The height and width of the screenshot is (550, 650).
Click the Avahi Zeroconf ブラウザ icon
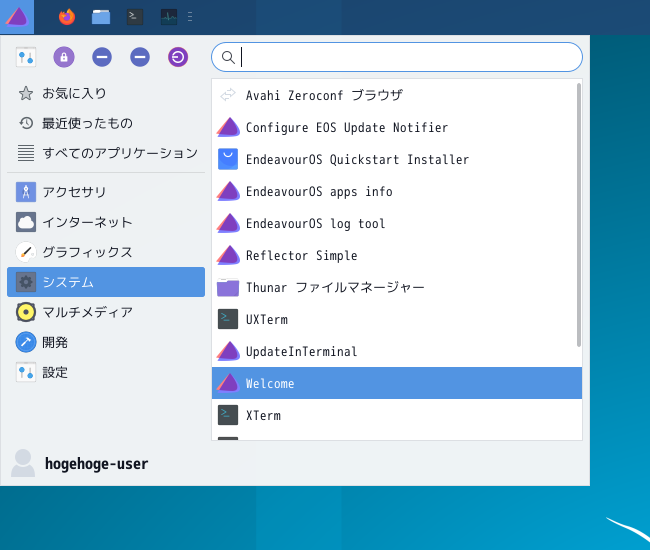[x=228, y=95]
